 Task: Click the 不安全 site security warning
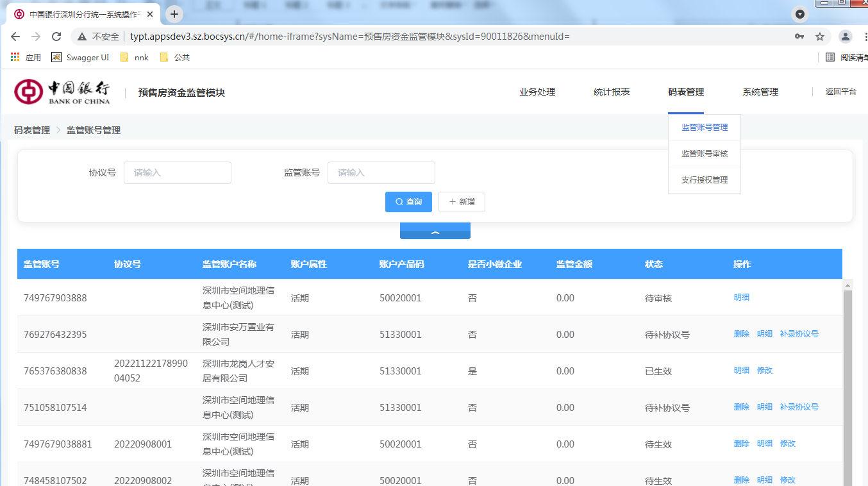tap(99, 37)
